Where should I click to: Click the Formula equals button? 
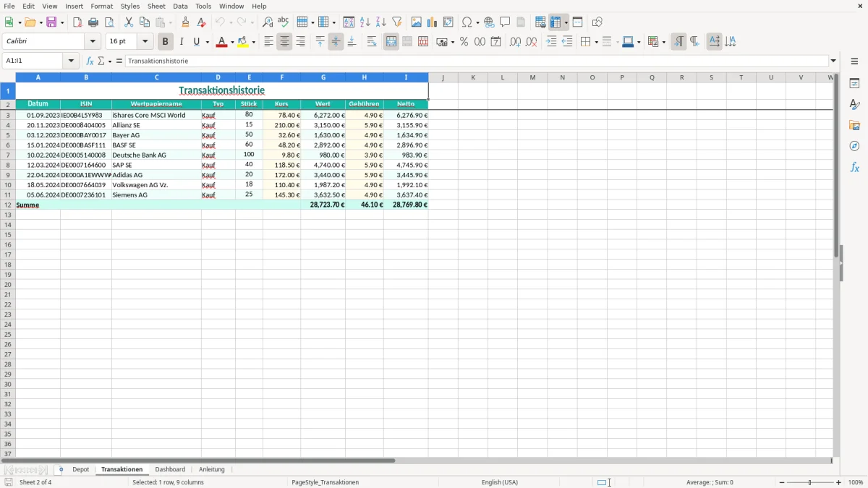(119, 61)
